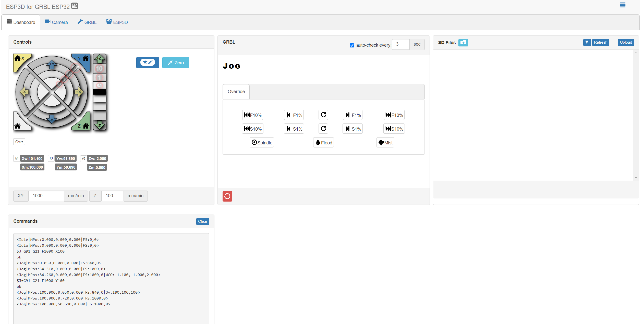Zero the Z work coordinate

83,158
